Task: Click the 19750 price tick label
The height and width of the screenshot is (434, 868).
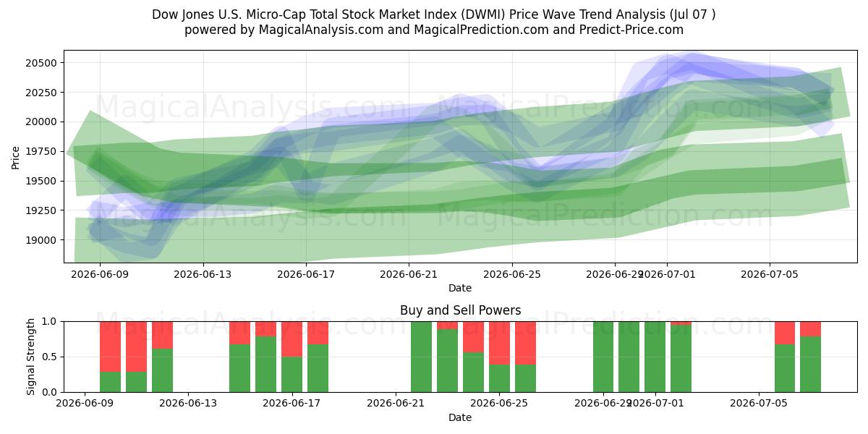Action: click(x=42, y=151)
